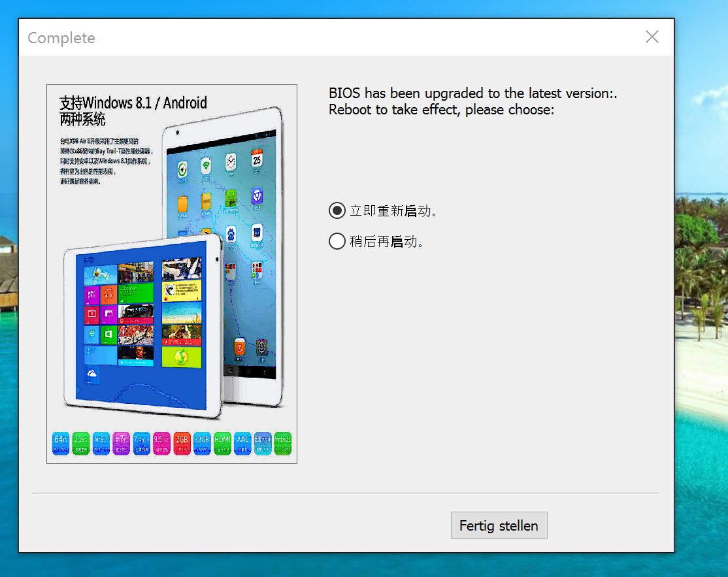Click the blue AAC badge in image
The image size is (728, 577).
[243, 443]
